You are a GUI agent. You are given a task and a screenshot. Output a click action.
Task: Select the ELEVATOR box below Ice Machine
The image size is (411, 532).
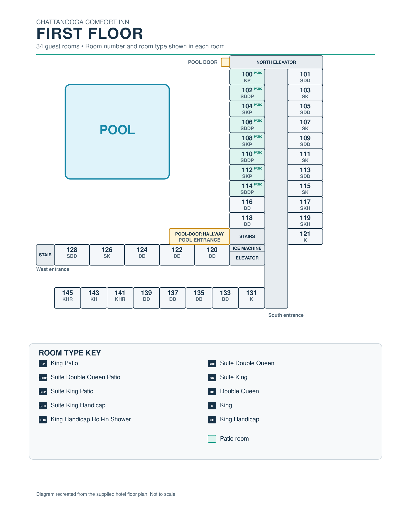point(247,259)
